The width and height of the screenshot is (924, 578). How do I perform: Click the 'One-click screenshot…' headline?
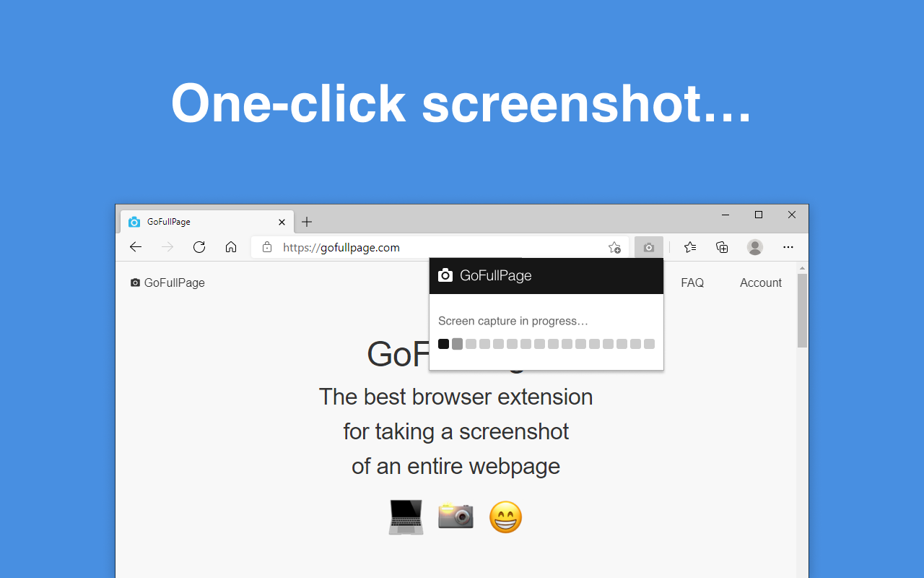pos(462,103)
